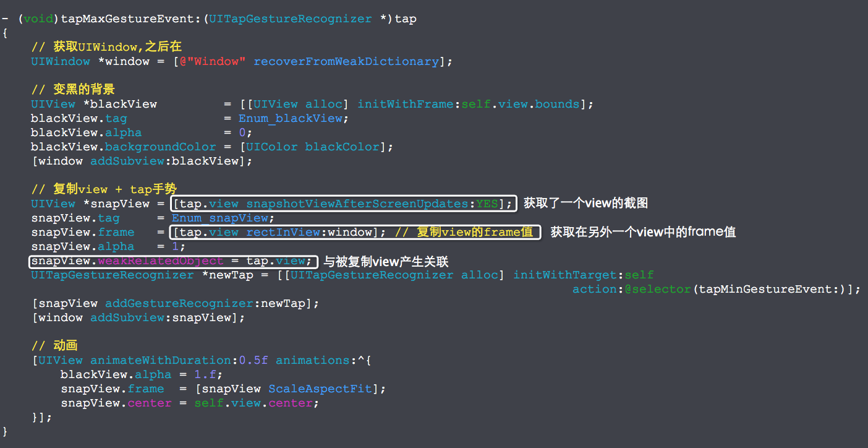Click the line "[window addSubview:snapView];"
This screenshot has height=448, width=868.
tap(138, 317)
